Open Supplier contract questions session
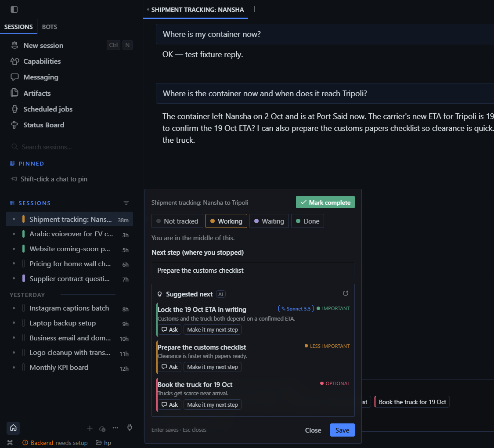 point(70,279)
